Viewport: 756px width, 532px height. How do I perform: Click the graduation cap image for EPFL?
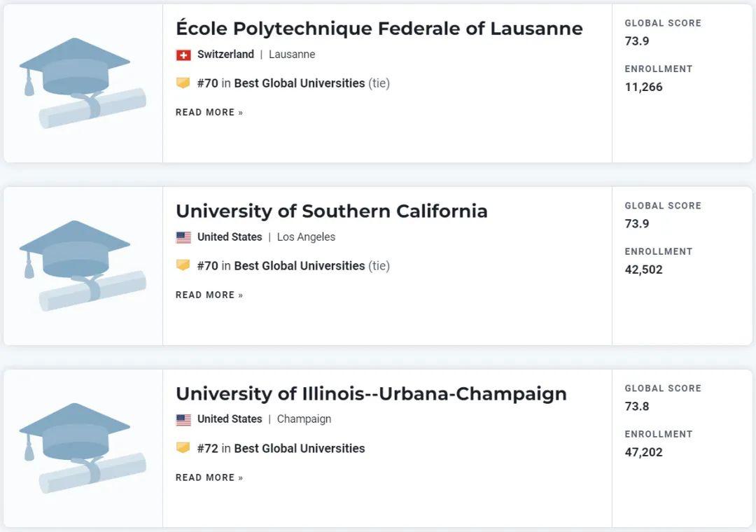[x=83, y=83]
